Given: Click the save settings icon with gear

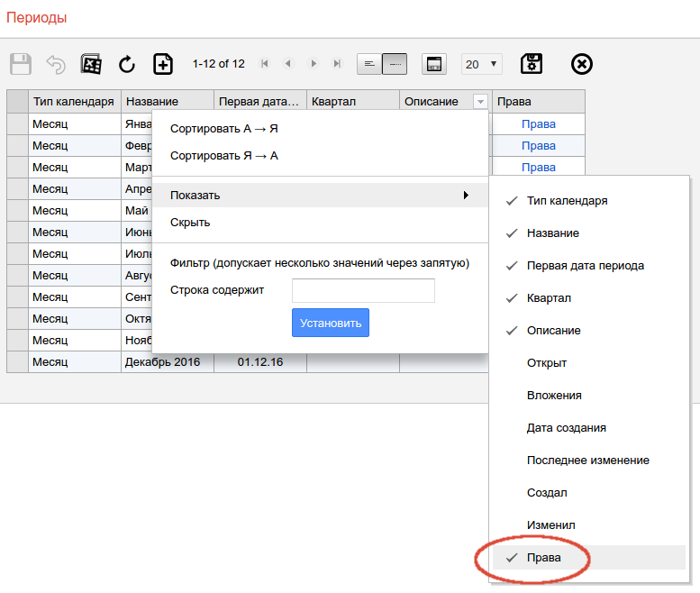Looking at the screenshot, I should (x=532, y=64).
